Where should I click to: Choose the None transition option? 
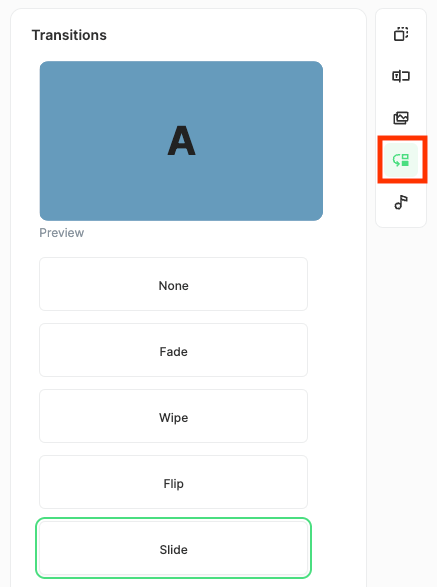[173, 284]
